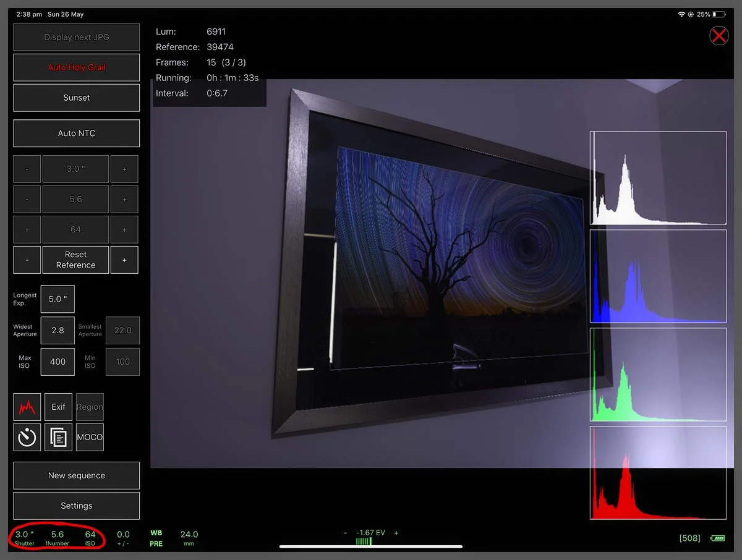Tap the 24.0 mm focal length readout

[189, 538]
